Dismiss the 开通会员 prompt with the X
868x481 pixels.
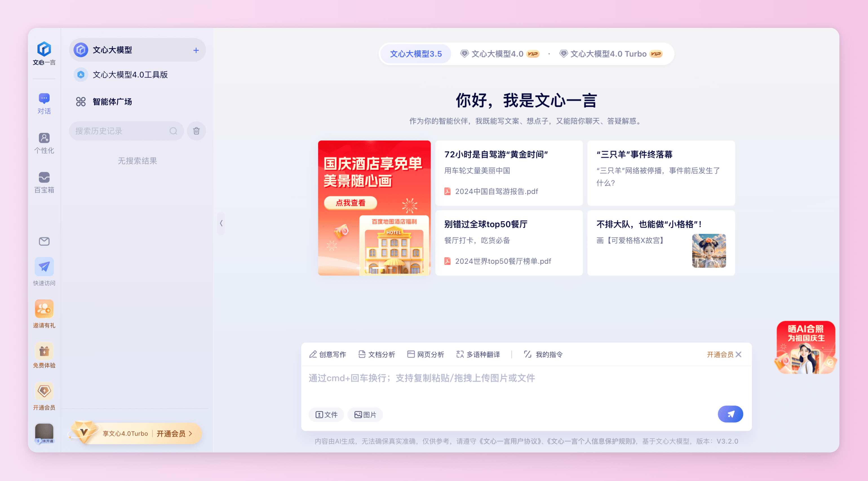[x=739, y=354]
